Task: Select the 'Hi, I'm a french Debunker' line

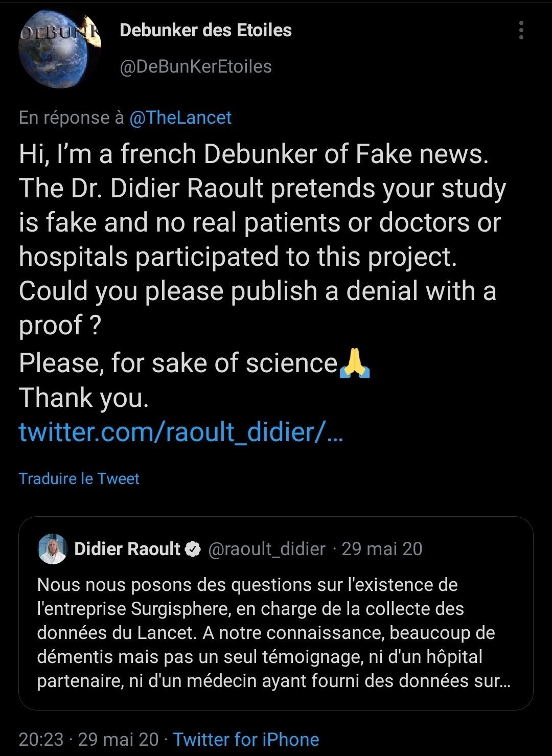Action: pos(254,155)
